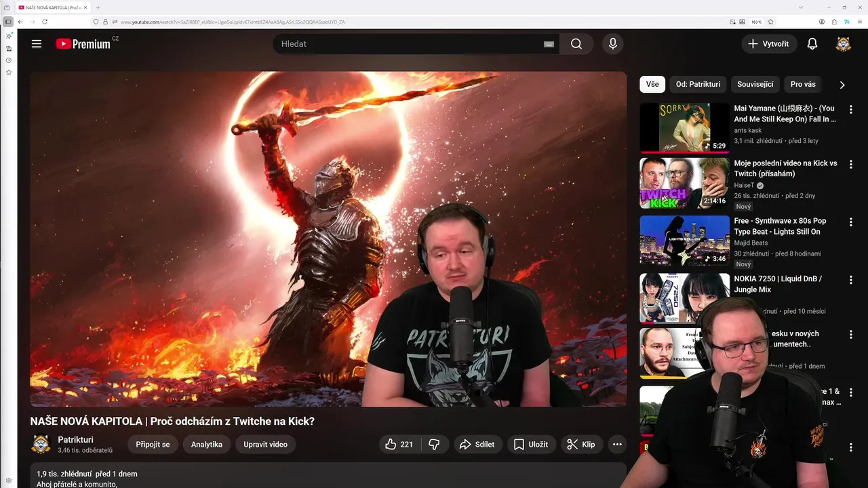Open the Lights Still On thumbnail
868x488 pixels.
(684, 241)
